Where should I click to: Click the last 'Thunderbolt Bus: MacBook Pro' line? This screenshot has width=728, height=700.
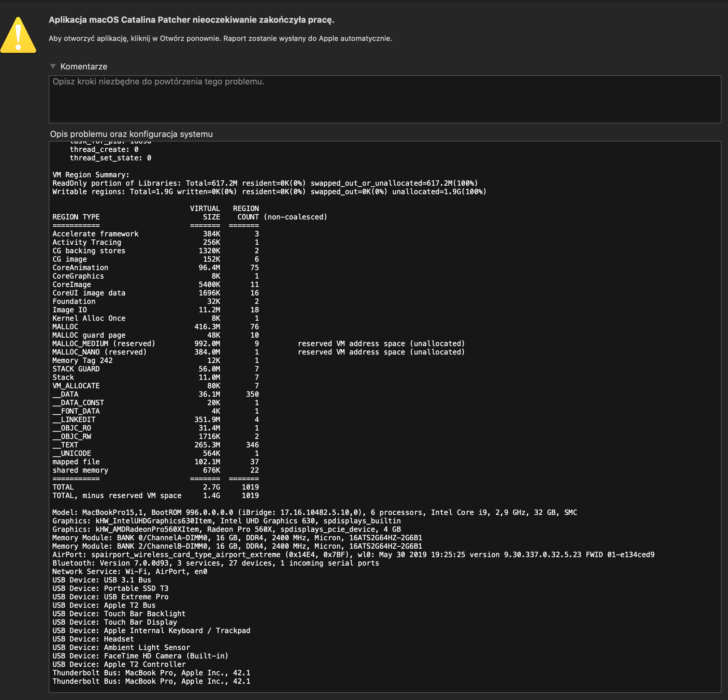151,681
